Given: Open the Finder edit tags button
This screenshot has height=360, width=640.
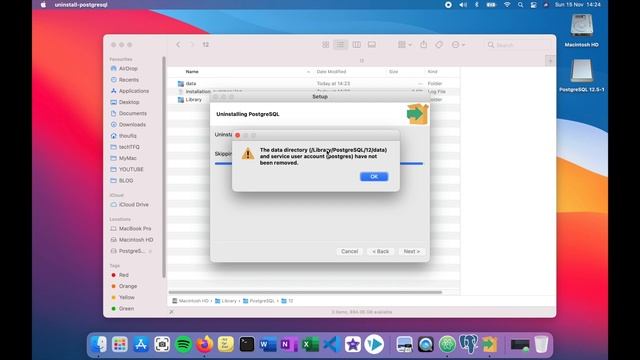Looking at the screenshot, I should pos(439,44).
